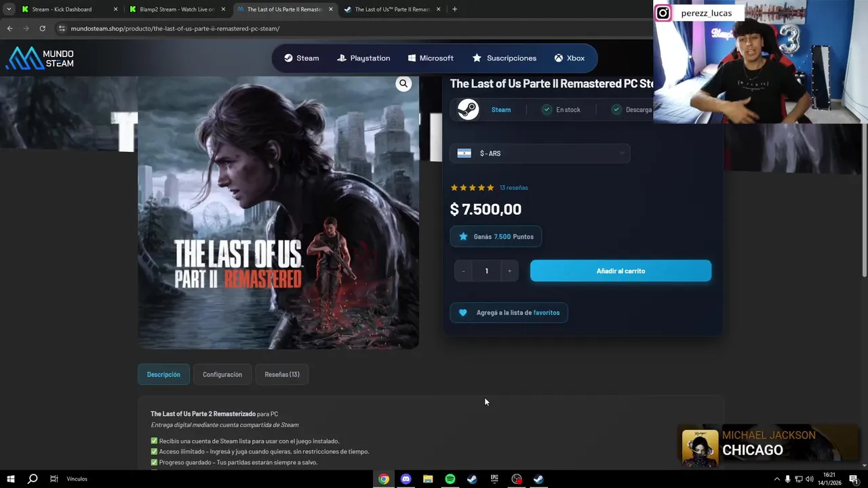The width and height of the screenshot is (868, 488).
Task: Click the five-star rating
Action: [x=473, y=188]
